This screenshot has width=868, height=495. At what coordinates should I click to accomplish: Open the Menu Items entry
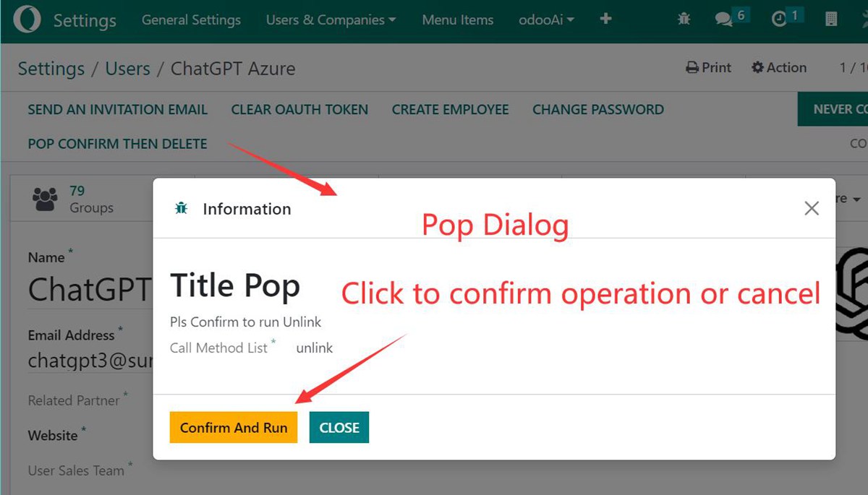pyautogui.click(x=457, y=20)
